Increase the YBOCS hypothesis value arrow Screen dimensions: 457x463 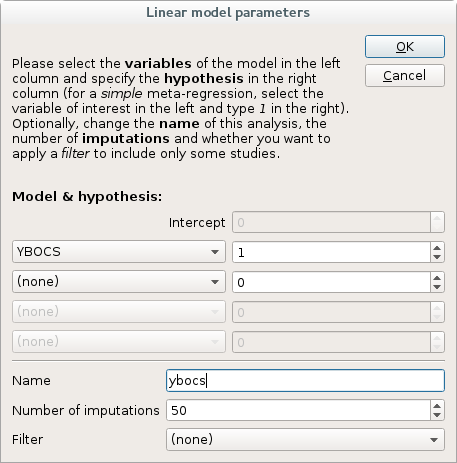(437, 247)
